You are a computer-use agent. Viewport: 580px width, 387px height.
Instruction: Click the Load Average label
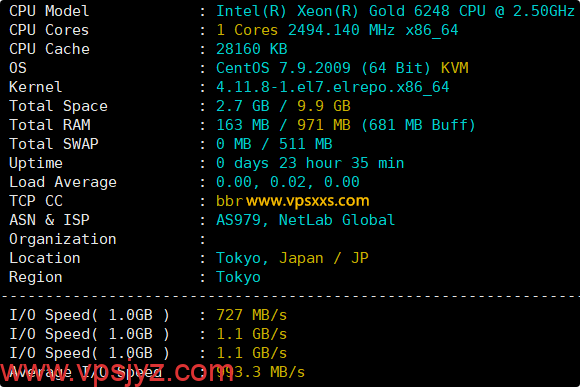(x=63, y=182)
